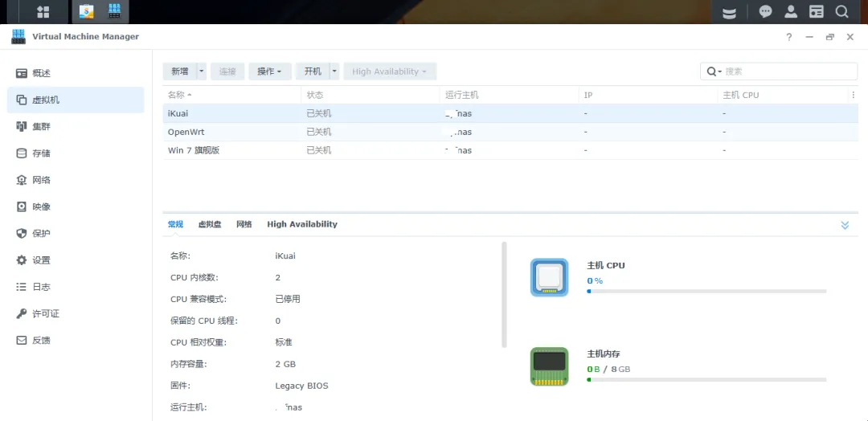
Task: Open the toolbar High Availability dropdown
Action: tap(391, 72)
